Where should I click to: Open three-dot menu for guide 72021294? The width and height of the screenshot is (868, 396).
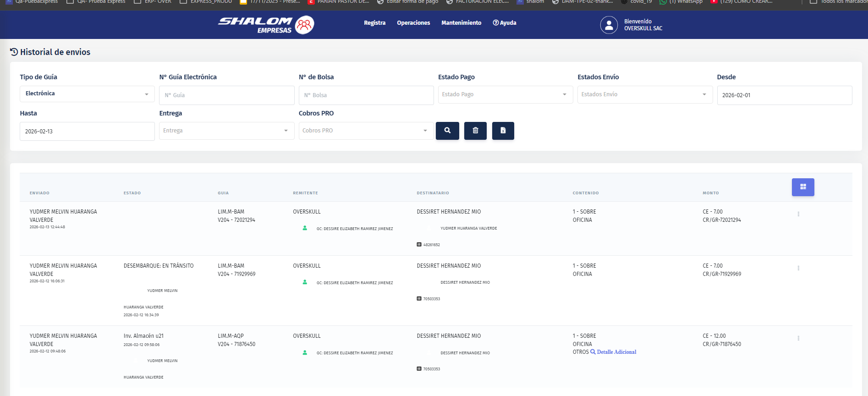pos(798,214)
